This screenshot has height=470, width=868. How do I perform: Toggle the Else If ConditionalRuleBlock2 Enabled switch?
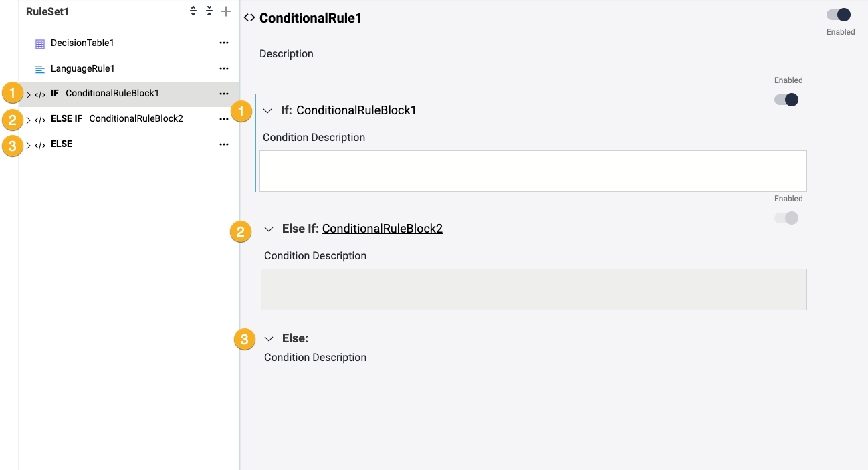786,218
